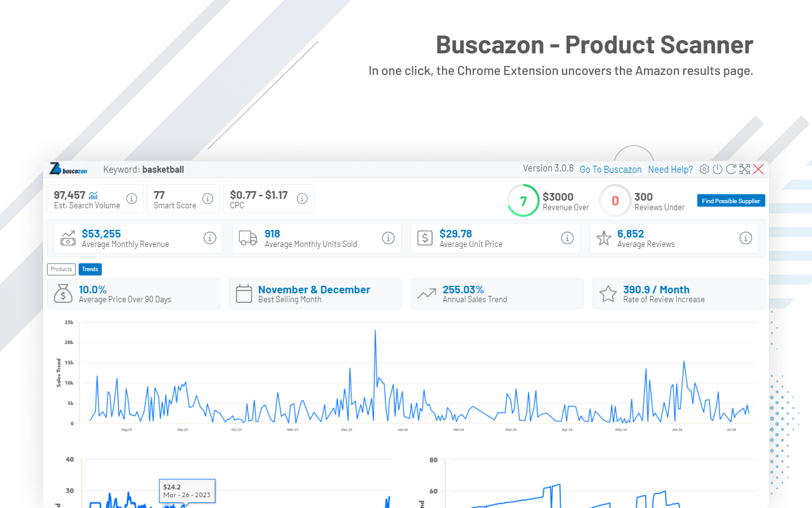This screenshot has width=812, height=508.
Task: Click the delivery truck icon
Action: [x=248, y=238]
